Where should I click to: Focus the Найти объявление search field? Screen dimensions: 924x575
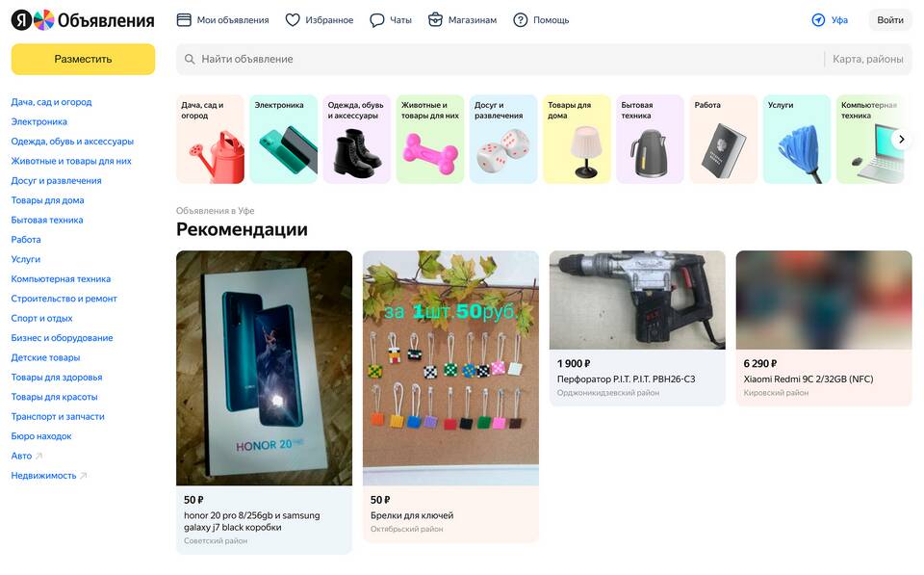click(x=500, y=59)
